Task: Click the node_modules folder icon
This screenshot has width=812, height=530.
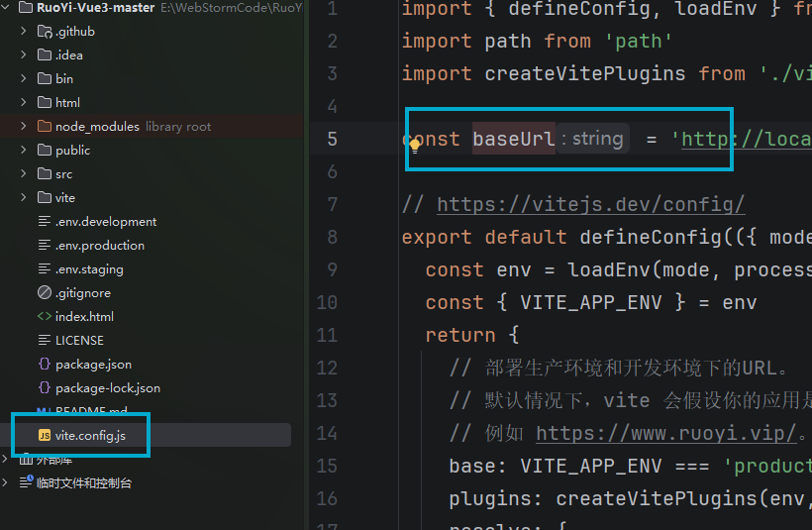Action: point(45,126)
